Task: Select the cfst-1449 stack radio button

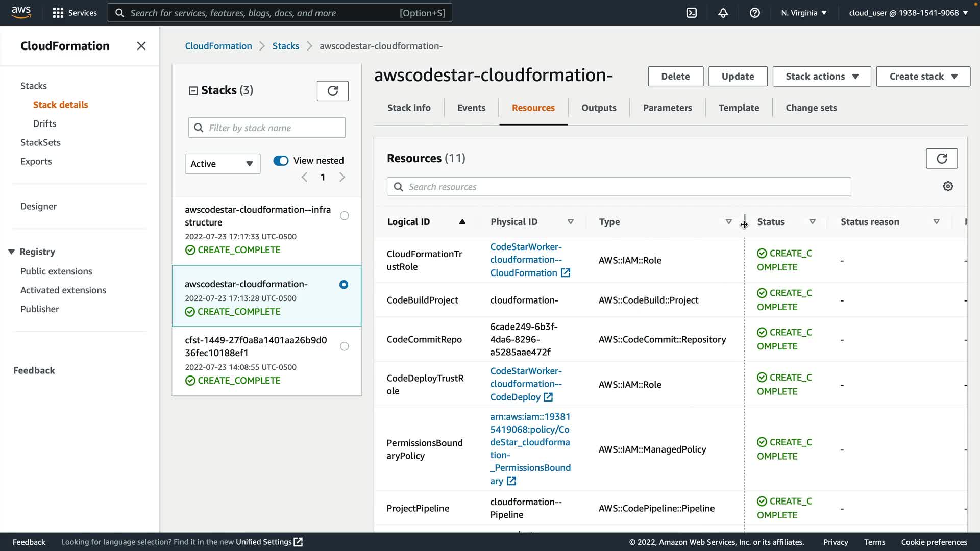Action: click(x=345, y=346)
